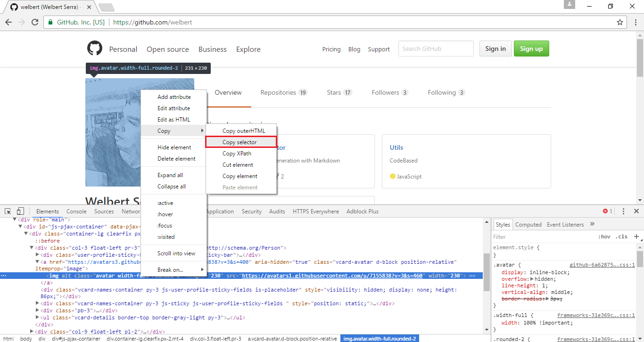Choose Copy outerHTML from submenu
The image size is (644, 342).
[x=240, y=130]
